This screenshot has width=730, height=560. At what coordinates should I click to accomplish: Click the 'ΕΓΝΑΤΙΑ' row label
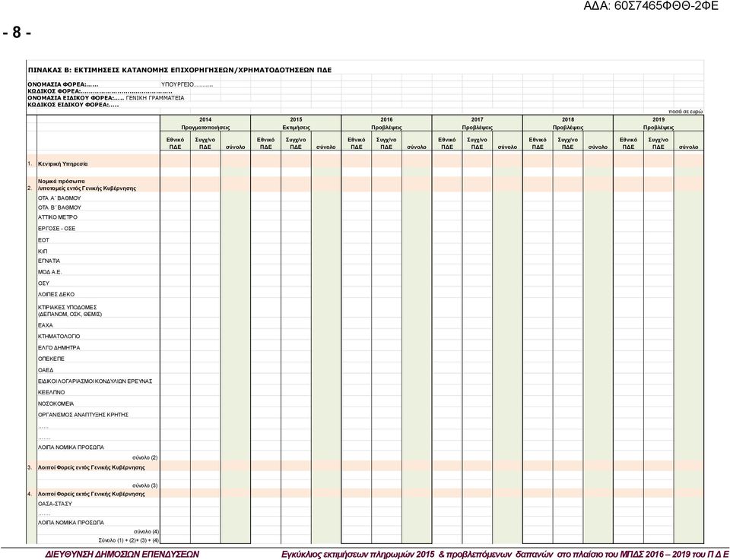[49, 261]
